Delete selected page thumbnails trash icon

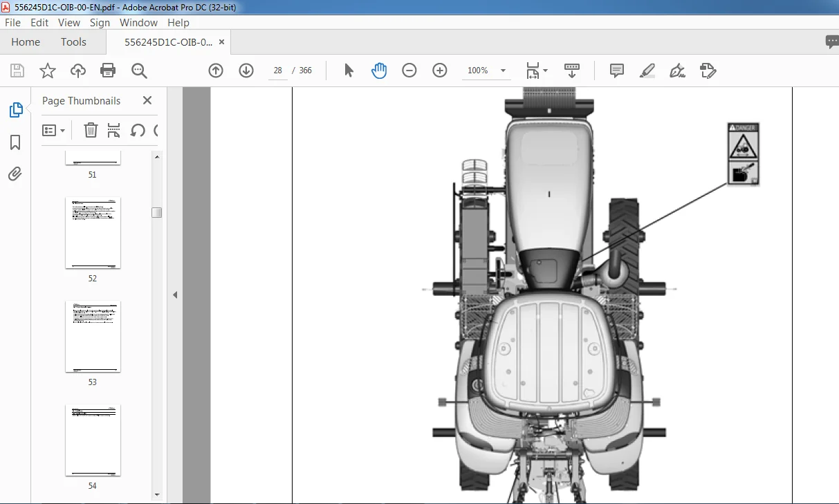(91, 130)
